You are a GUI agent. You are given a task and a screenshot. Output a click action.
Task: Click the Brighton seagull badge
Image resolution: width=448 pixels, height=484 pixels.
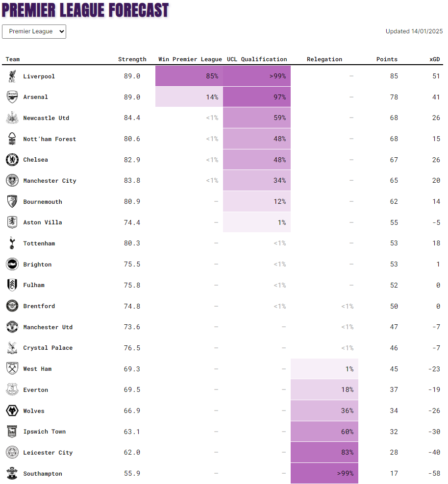(x=12, y=264)
